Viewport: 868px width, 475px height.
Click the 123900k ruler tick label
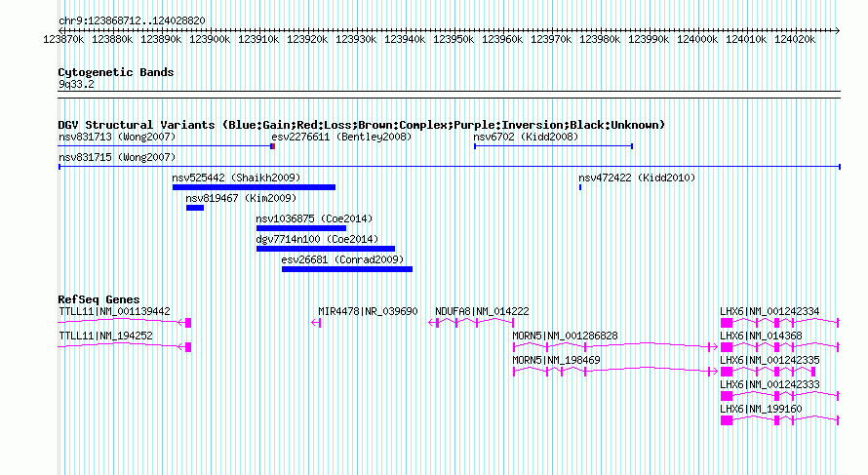pos(210,39)
